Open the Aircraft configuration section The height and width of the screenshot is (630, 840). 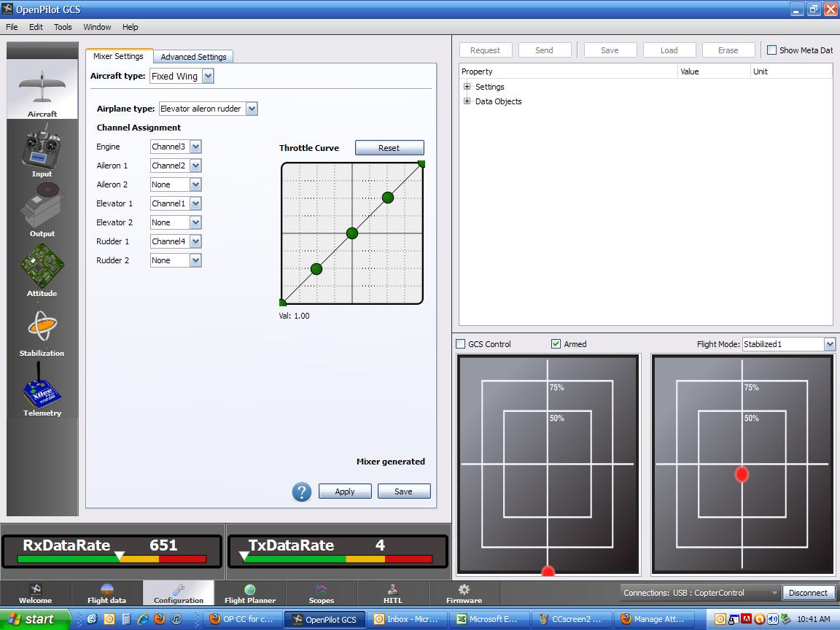(x=42, y=89)
